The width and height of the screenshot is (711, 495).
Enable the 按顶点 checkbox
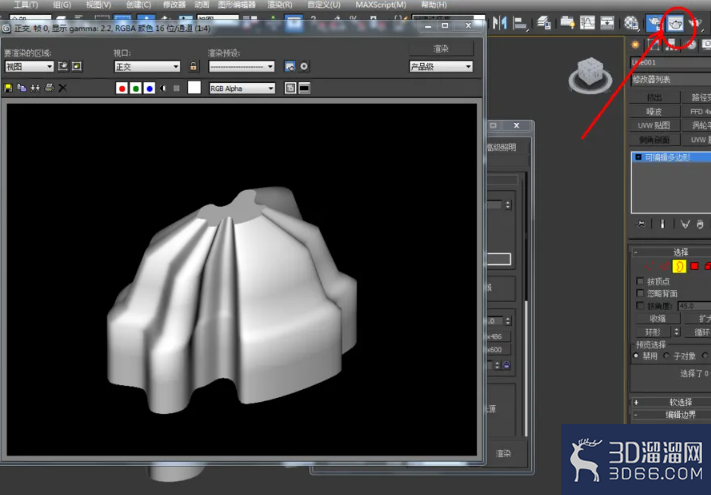click(640, 281)
